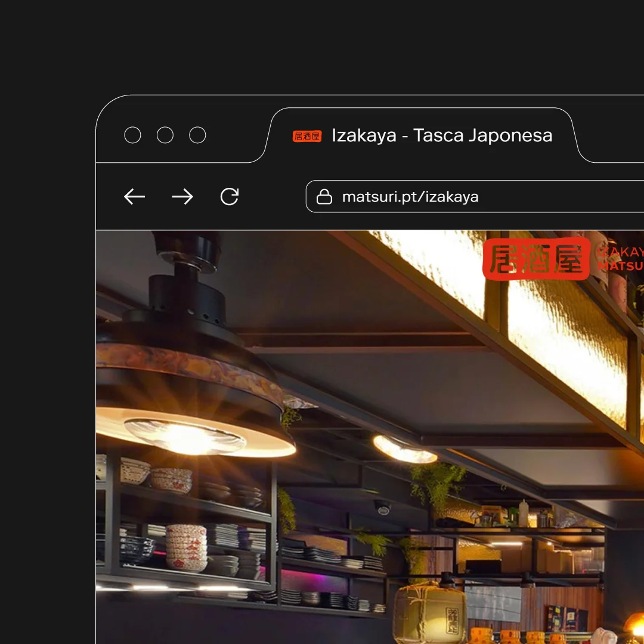644x644 pixels.
Task: Go forward with the forward arrow icon
Action: click(x=183, y=196)
